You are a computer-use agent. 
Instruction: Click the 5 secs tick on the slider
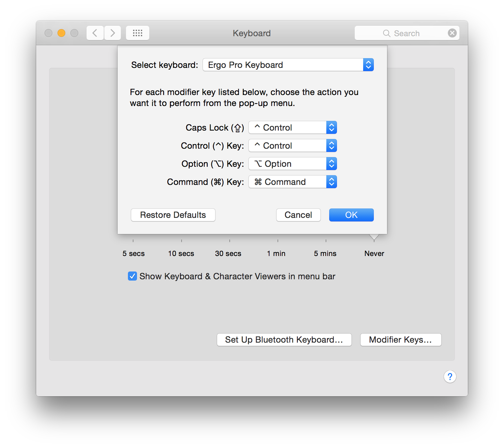tap(133, 240)
